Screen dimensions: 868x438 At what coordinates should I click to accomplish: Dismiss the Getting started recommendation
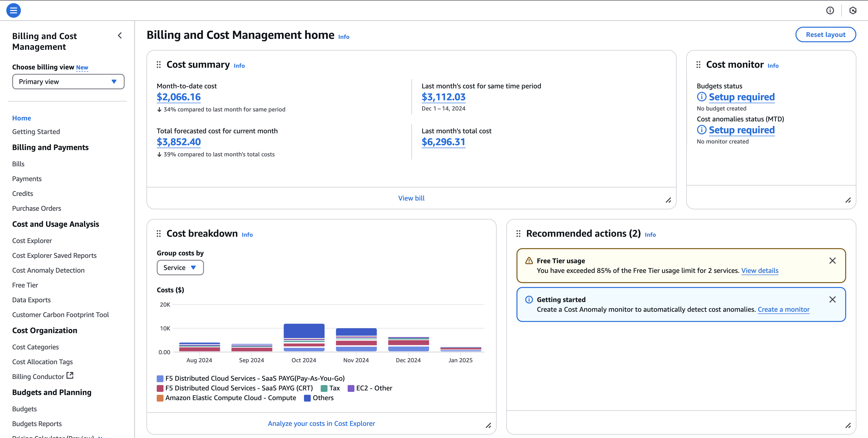tap(833, 299)
